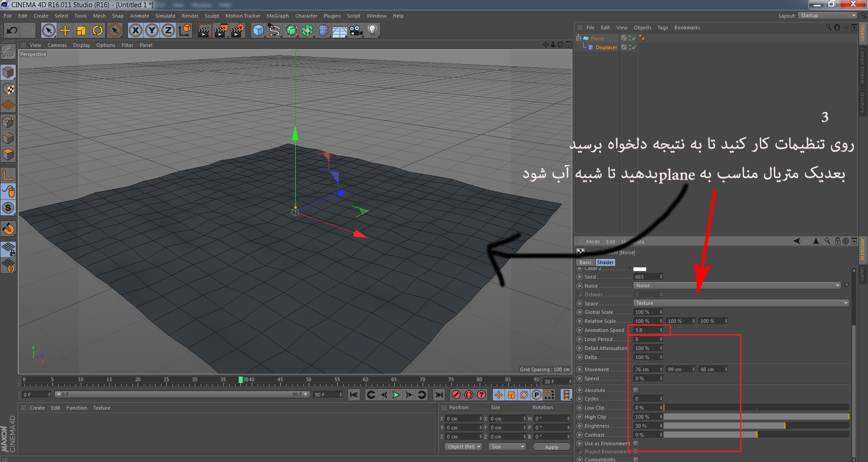Screen dimensions: 868x462
Task: Select the Scale tool
Action: [x=81, y=31]
